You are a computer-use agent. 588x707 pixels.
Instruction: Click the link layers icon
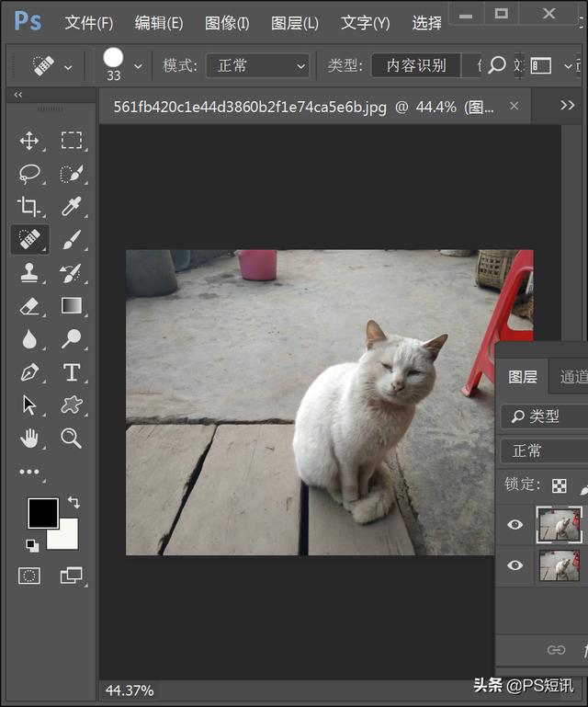[x=556, y=650]
